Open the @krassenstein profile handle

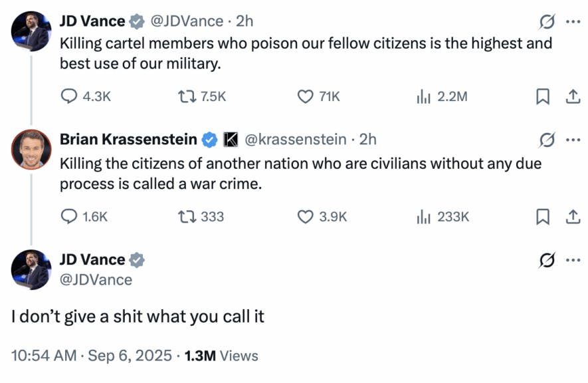[x=295, y=140]
